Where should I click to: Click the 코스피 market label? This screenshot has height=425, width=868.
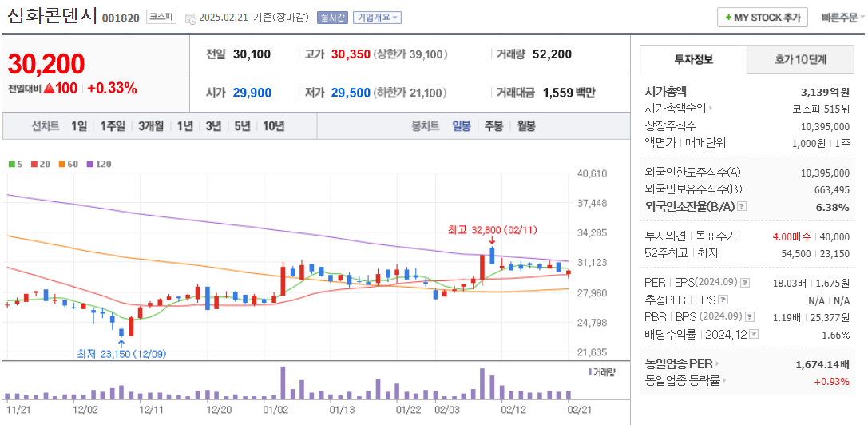tap(161, 18)
